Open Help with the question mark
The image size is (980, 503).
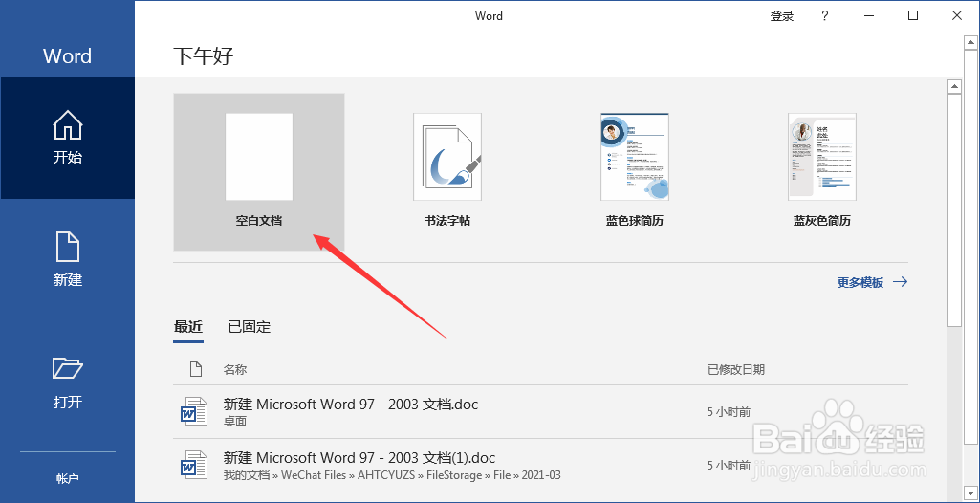(825, 16)
